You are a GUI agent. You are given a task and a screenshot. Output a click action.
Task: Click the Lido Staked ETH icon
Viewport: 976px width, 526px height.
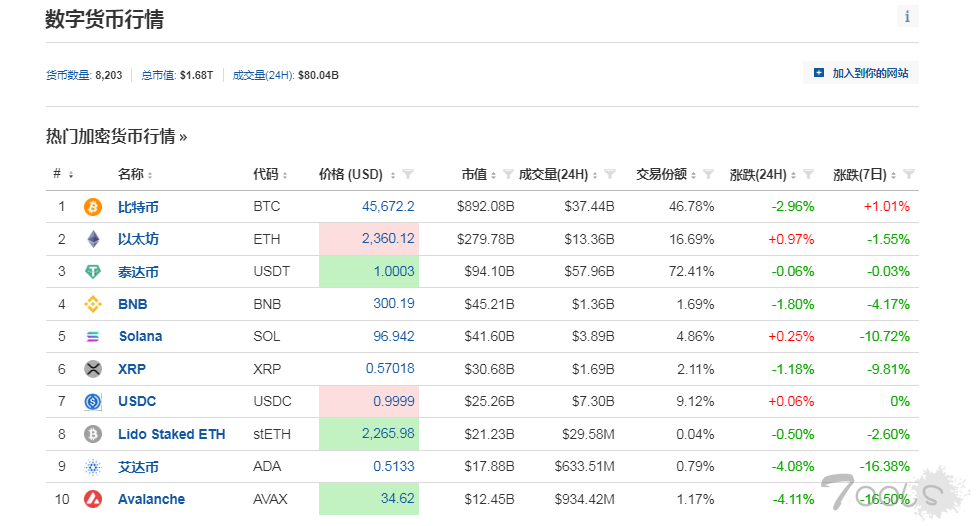point(93,434)
